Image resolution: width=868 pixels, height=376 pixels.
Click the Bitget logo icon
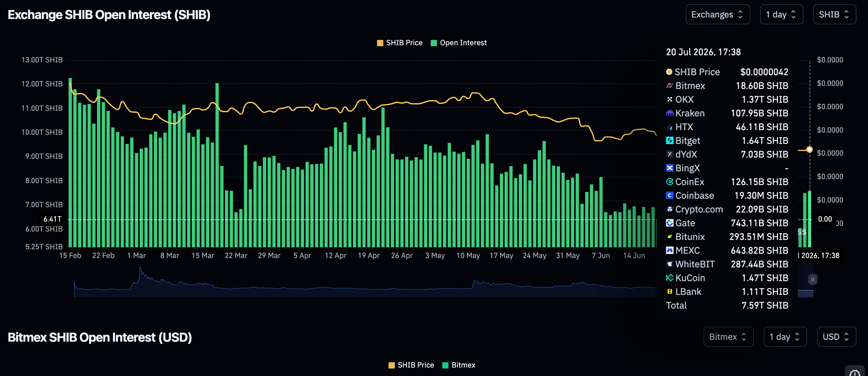pos(669,140)
